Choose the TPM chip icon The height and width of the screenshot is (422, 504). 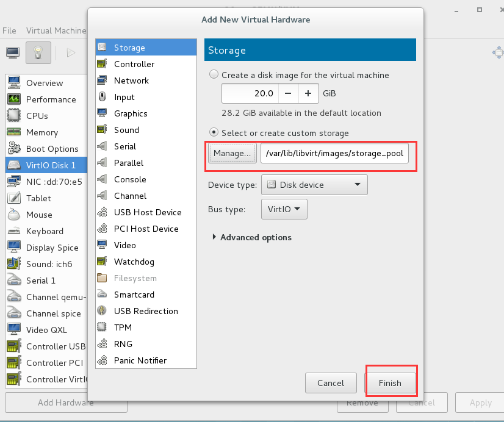(103, 327)
